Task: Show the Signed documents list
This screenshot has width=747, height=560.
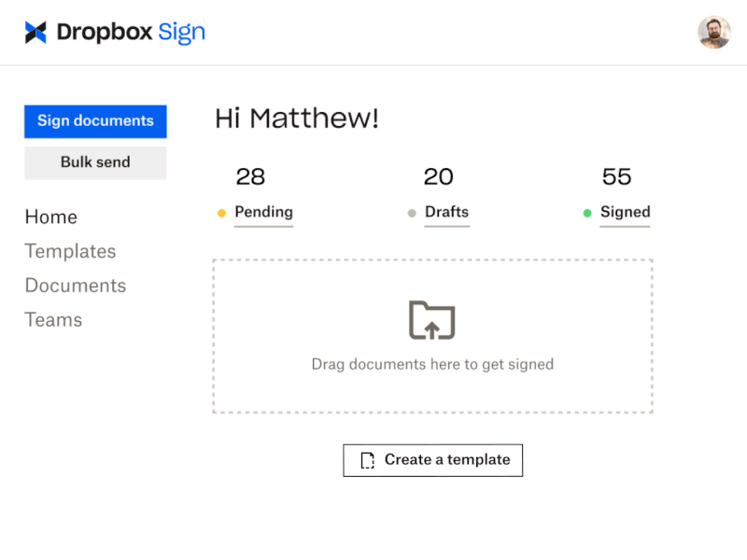Action: click(x=625, y=212)
